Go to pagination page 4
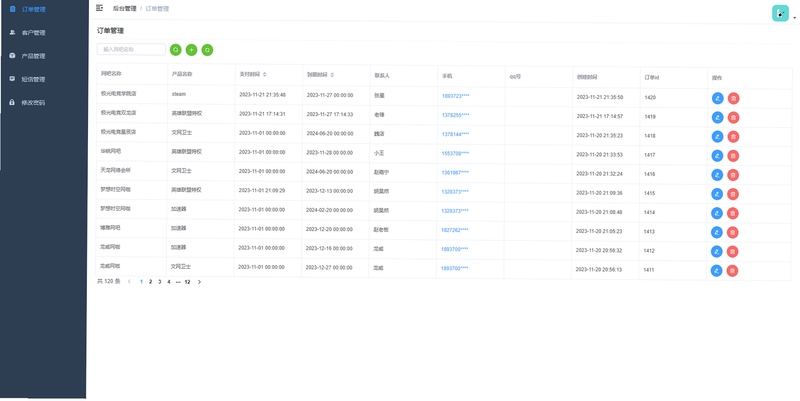Viewport: 800px width, 401px height. click(169, 282)
